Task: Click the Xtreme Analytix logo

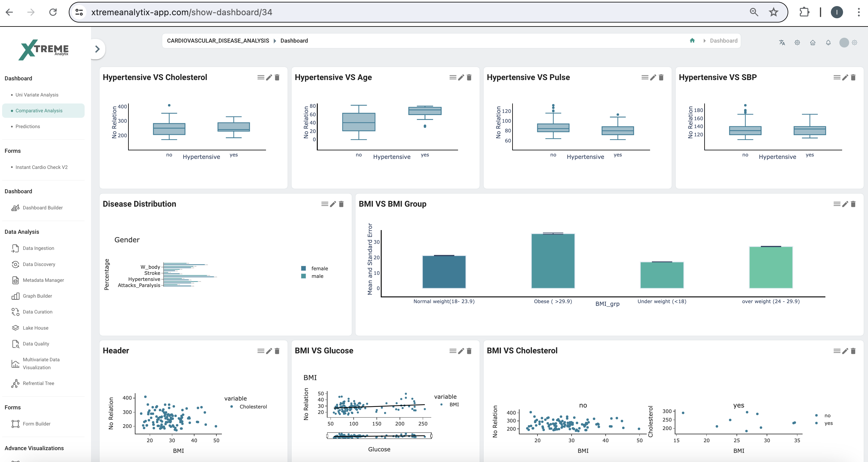Action: (44, 50)
